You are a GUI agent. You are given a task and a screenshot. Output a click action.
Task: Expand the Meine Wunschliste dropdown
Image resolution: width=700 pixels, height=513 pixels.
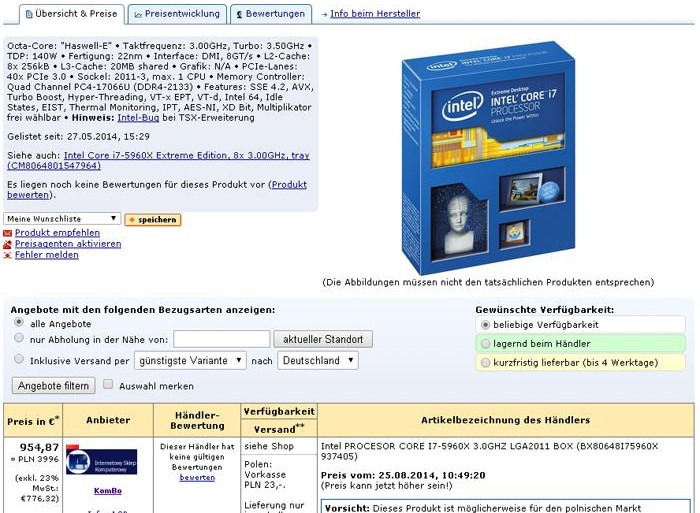tap(62, 219)
